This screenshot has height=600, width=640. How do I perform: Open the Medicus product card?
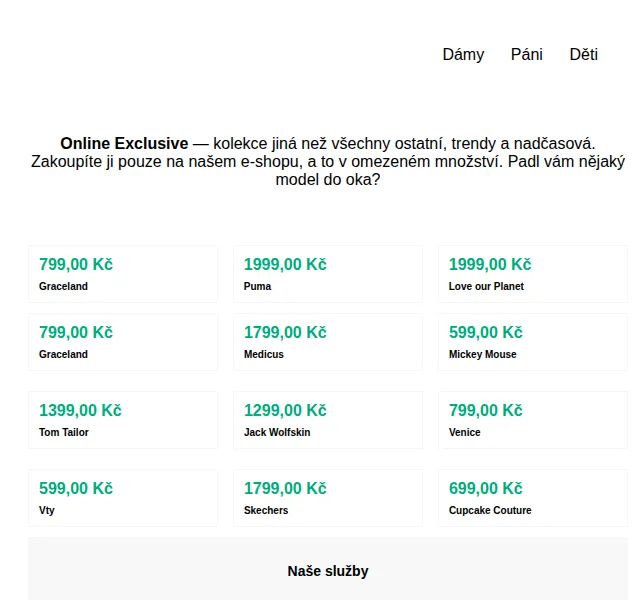point(328,342)
